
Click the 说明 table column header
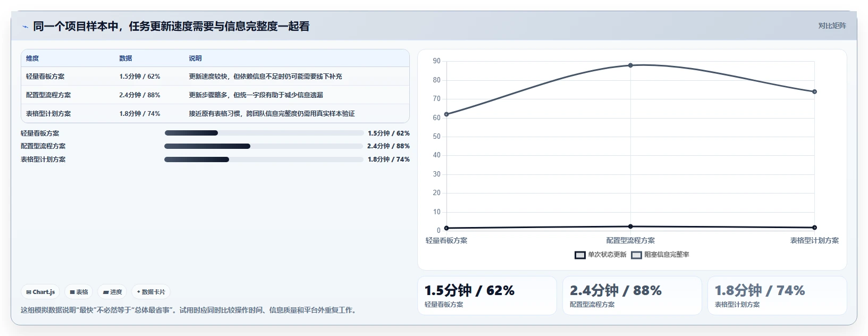click(195, 58)
